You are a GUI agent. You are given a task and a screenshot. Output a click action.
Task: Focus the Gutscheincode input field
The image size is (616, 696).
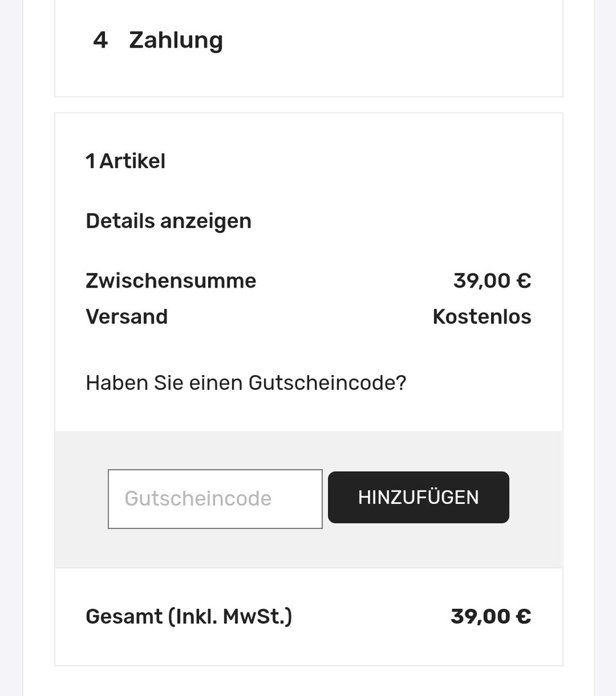215,499
